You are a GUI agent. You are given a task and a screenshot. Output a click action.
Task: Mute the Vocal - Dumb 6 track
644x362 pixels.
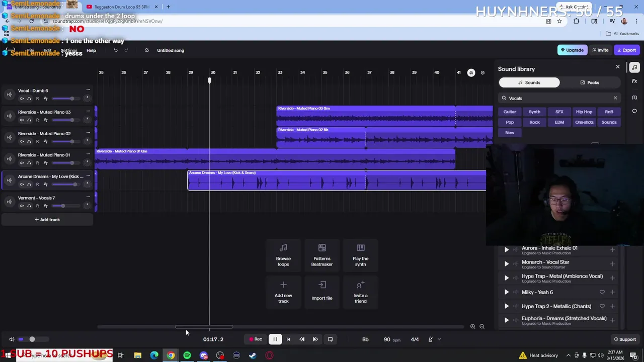[x=22, y=99]
